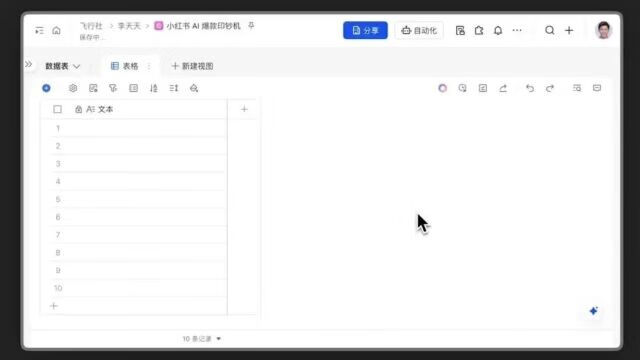The width and height of the screenshot is (640, 360).
Task: Redo the last action
Action: tap(550, 88)
